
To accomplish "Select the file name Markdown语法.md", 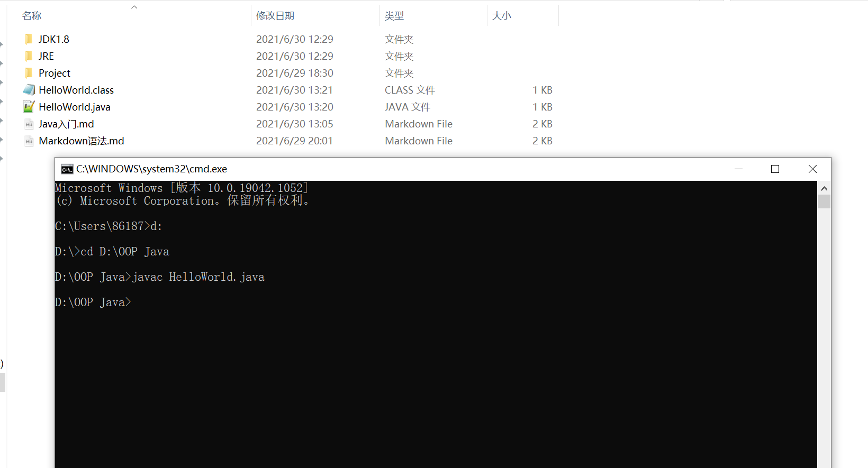I will pos(82,141).
